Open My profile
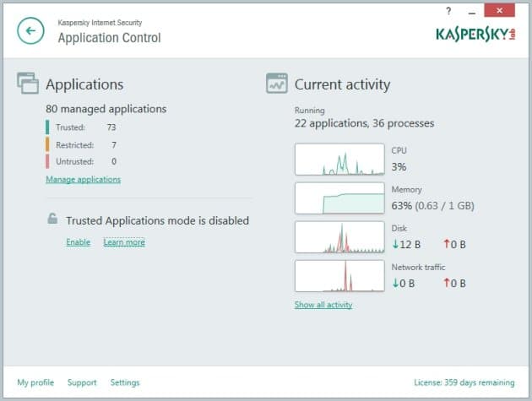532x401 pixels. tap(35, 382)
